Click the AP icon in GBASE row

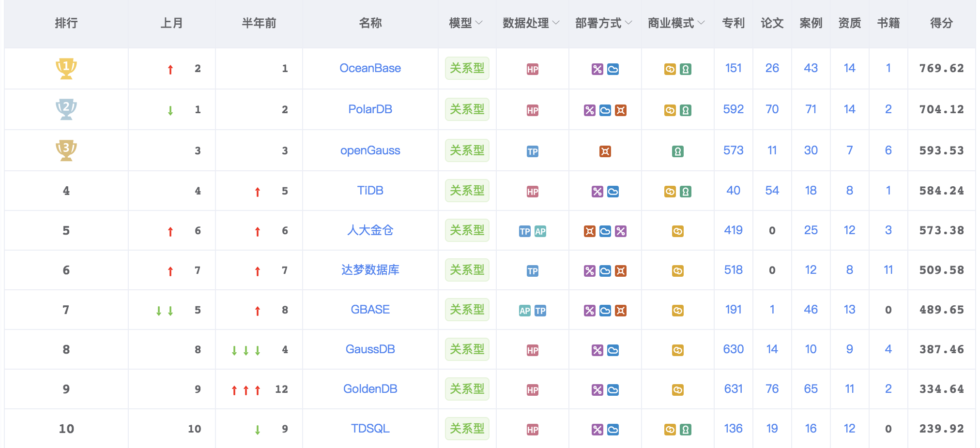pos(525,311)
